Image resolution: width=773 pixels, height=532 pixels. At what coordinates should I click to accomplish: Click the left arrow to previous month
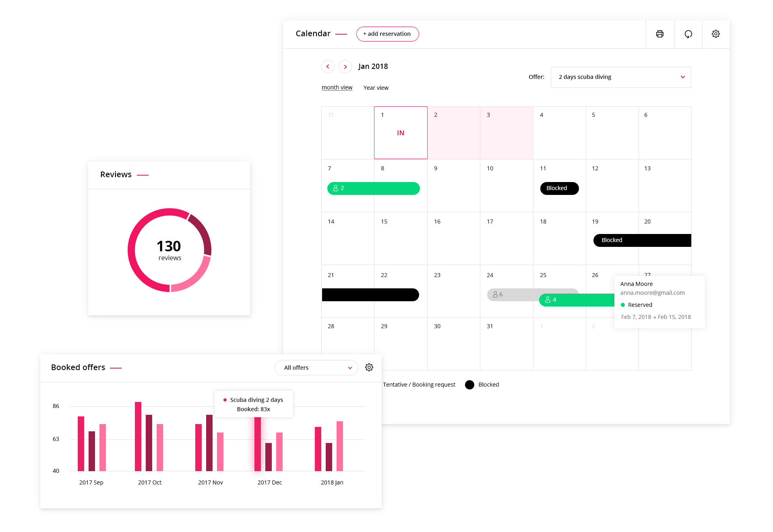tap(328, 66)
